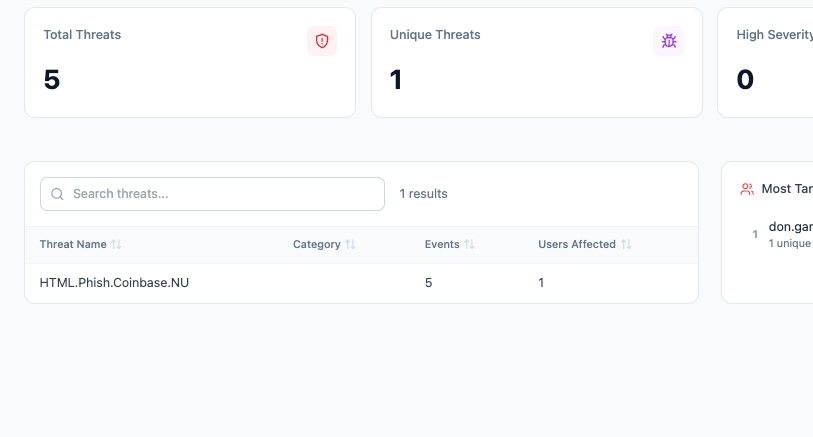Click Users Affected value 1 in the Coinbase row
The image size is (813, 437).
pyautogui.click(x=541, y=283)
